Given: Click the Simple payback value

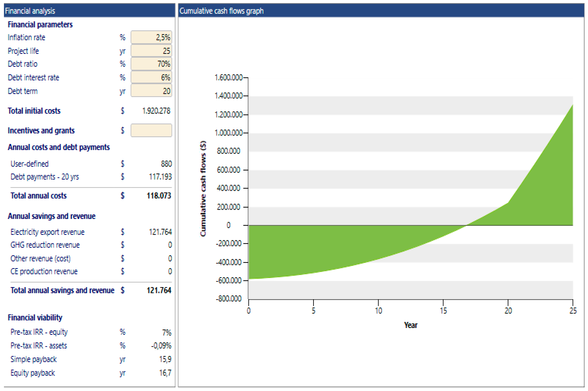Looking at the screenshot, I should [x=165, y=359].
